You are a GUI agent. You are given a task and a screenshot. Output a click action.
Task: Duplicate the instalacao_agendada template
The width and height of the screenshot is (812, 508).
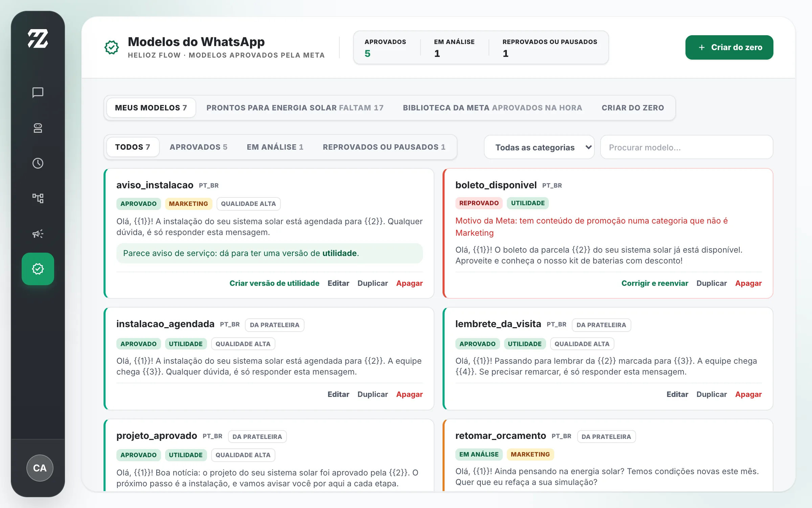click(373, 394)
